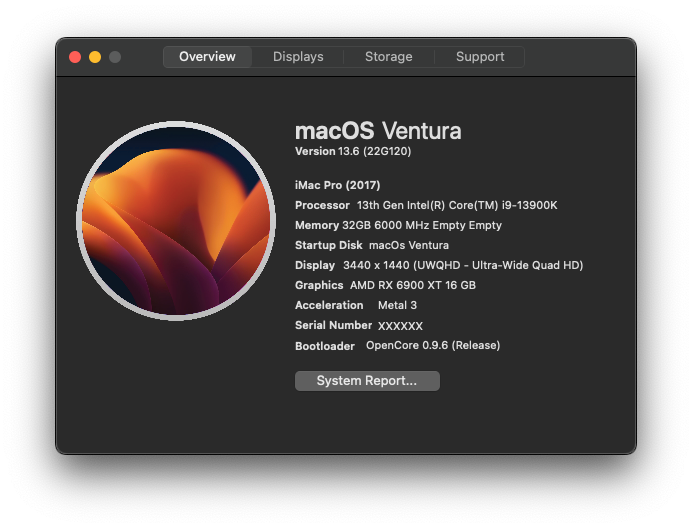Click the Graphics AMD RX 6900 XT line
The height and width of the screenshot is (528, 692).
point(385,285)
